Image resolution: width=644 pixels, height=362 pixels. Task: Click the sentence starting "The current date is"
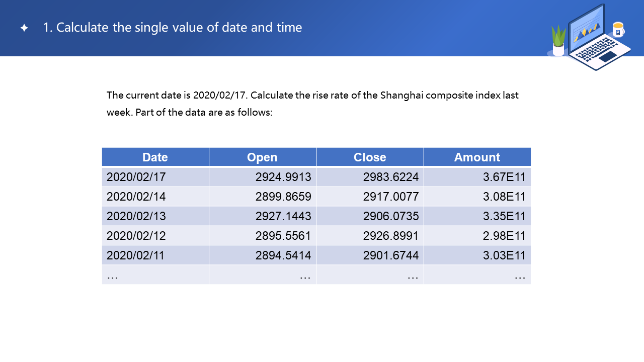tap(312, 95)
